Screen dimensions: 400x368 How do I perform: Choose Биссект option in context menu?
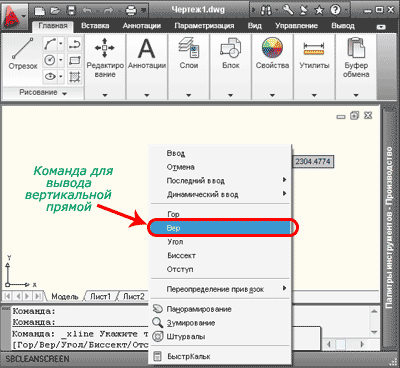[220, 255]
